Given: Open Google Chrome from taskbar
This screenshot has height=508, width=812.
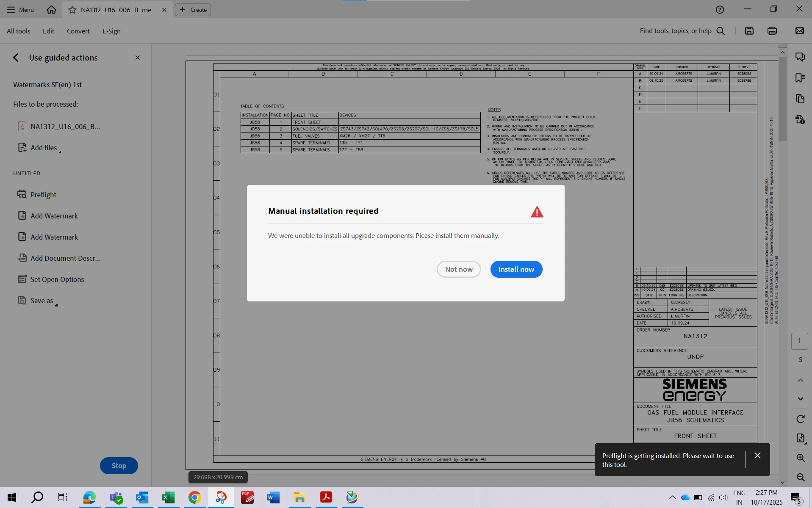Looking at the screenshot, I should click(x=194, y=497).
